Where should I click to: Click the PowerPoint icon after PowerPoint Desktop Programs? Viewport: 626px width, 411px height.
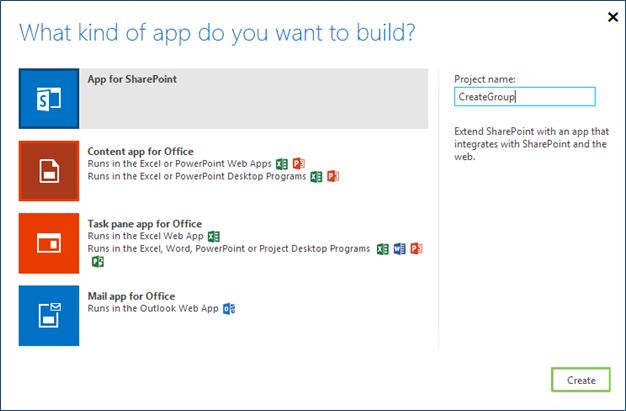tap(333, 177)
